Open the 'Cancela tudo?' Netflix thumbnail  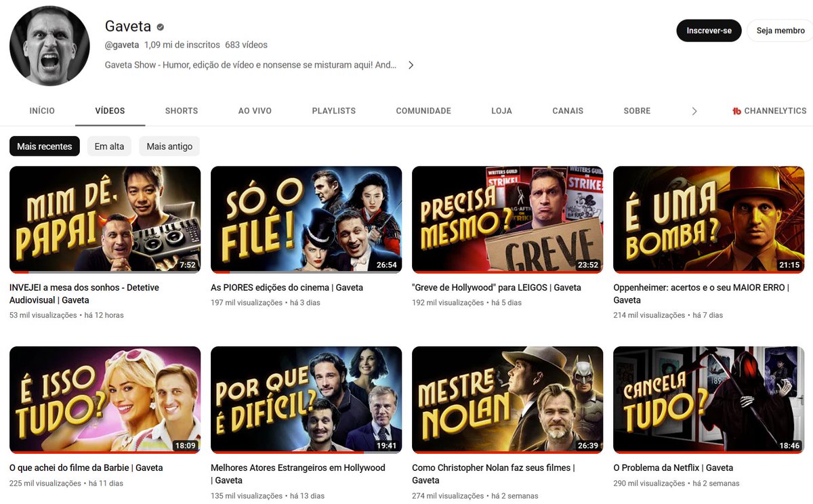[709, 400]
